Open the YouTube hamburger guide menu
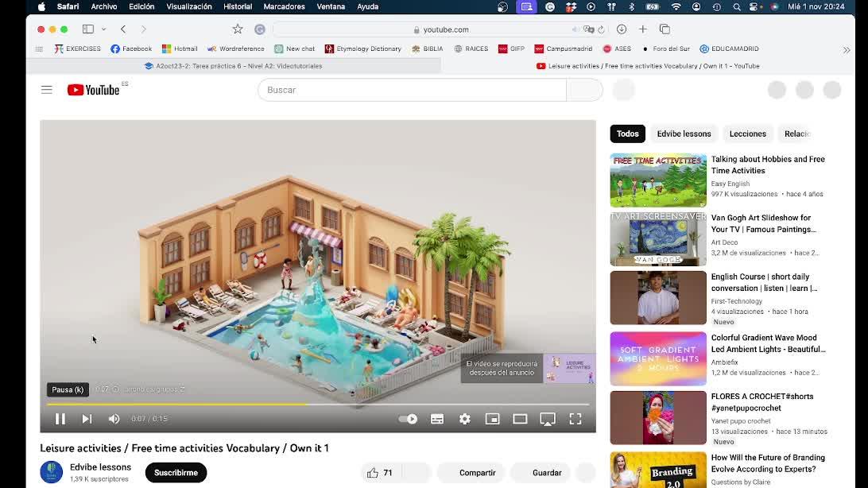Viewport: 868px width, 488px height. click(x=46, y=90)
